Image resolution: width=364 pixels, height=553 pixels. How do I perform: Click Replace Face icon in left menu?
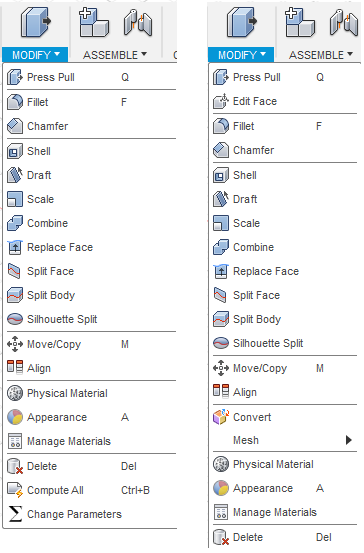(x=15, y=247)
